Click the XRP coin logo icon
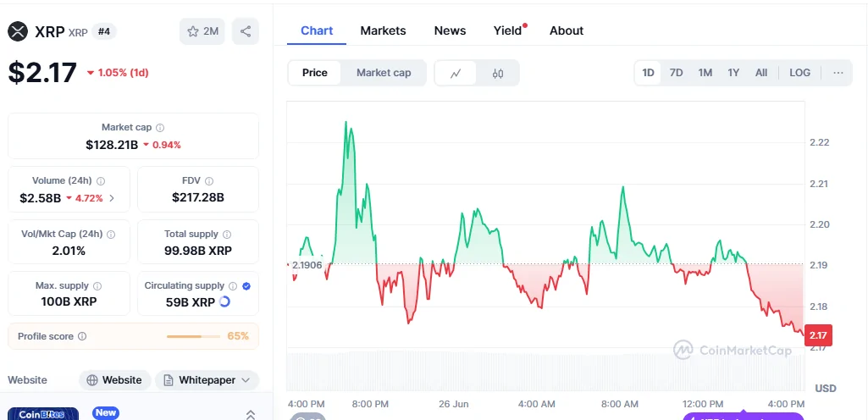Viewport: 868px width, 420px height. [x=18, y=31]
